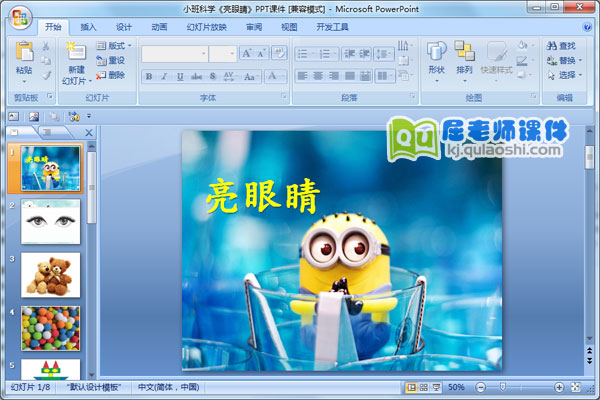Click Find in editing group
The image size is (600, 400).
pos(561,46)
